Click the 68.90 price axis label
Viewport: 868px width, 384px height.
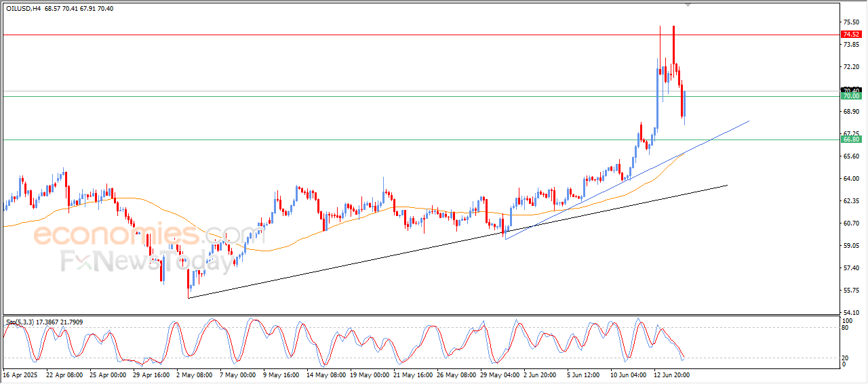pyautogui.click(x=852, y=111)
